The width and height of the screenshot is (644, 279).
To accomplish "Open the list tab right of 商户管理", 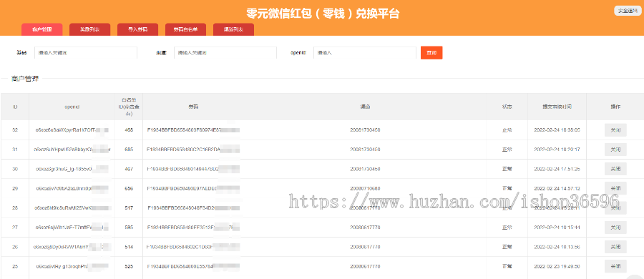I will click(x=89, y=29).
